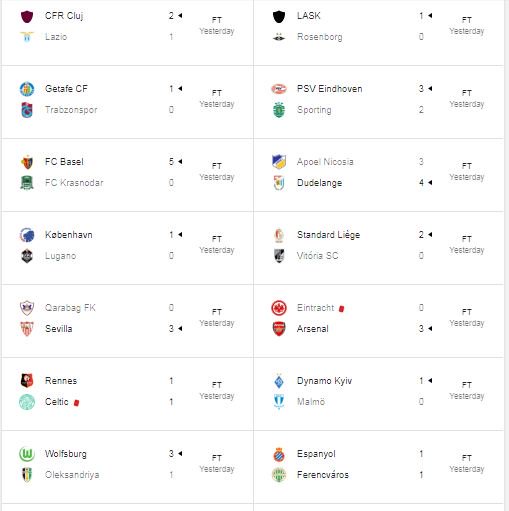Click the Wolfsburg green W logo
The width and height of the screenshot is (509, 511).
27,454
